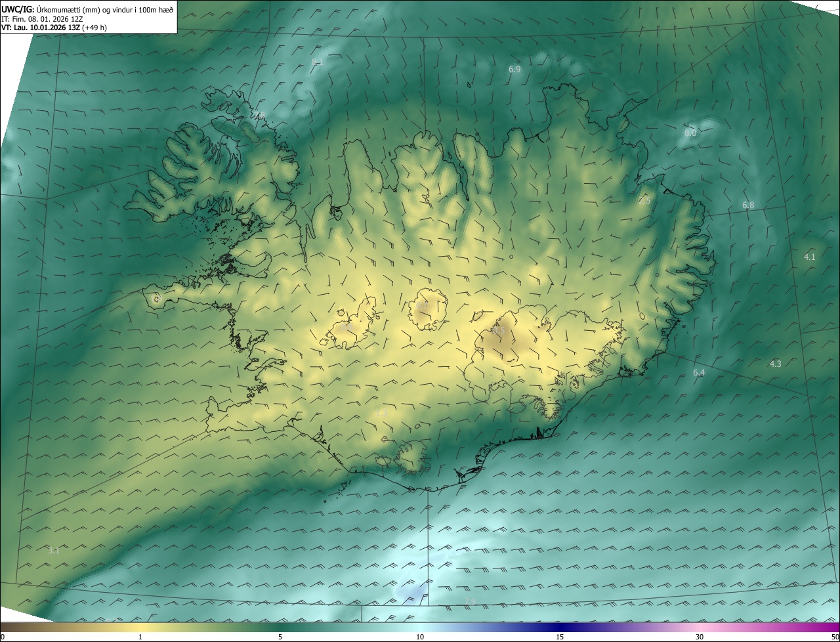Click the colorbar tick label 30
Screen dimensions: 840x642
[700, 637]
